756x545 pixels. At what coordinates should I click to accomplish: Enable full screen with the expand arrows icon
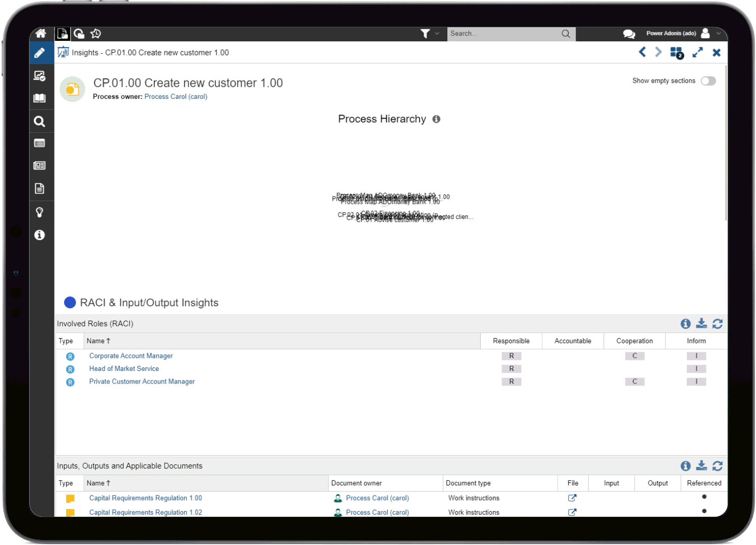click(x=698, y=52)
